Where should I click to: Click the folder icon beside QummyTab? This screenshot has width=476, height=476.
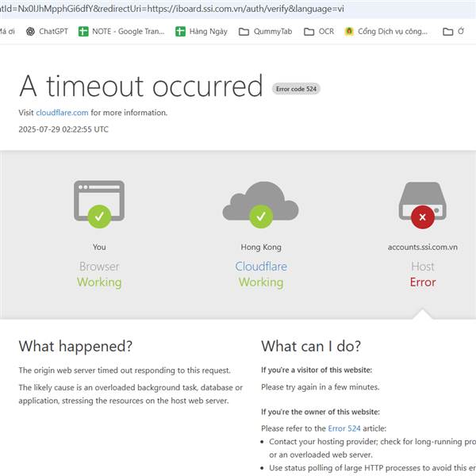pos(244,32)
